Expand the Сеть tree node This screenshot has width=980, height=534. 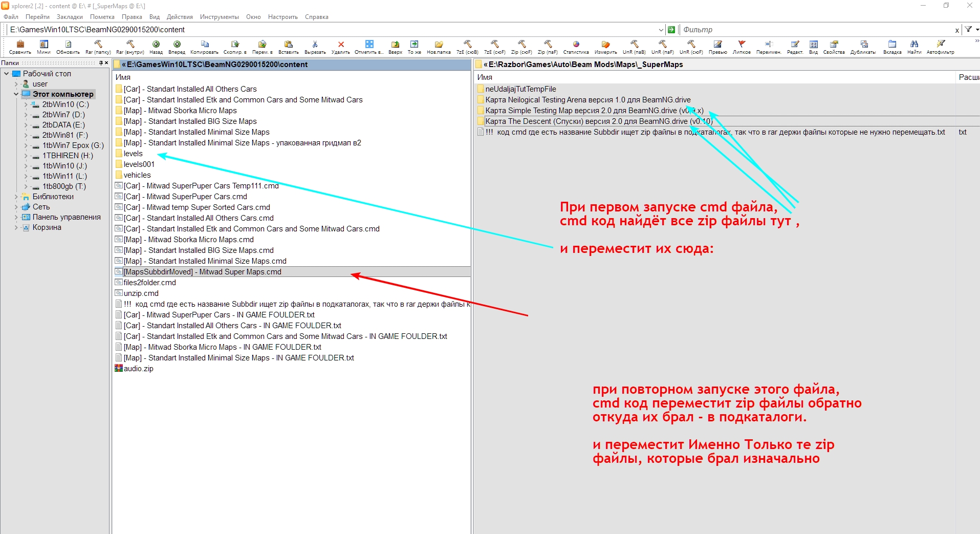[x=16, y=207]
